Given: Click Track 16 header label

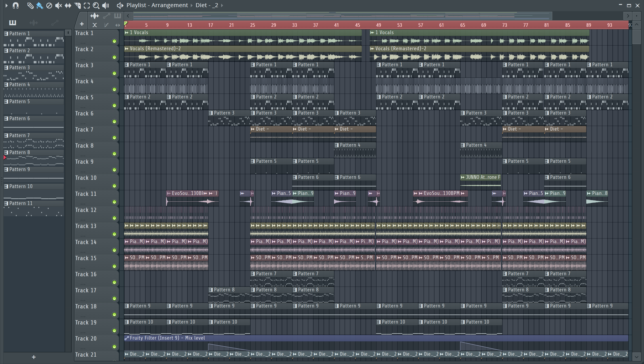Looking at the screenshot, I should click(86, 274).
